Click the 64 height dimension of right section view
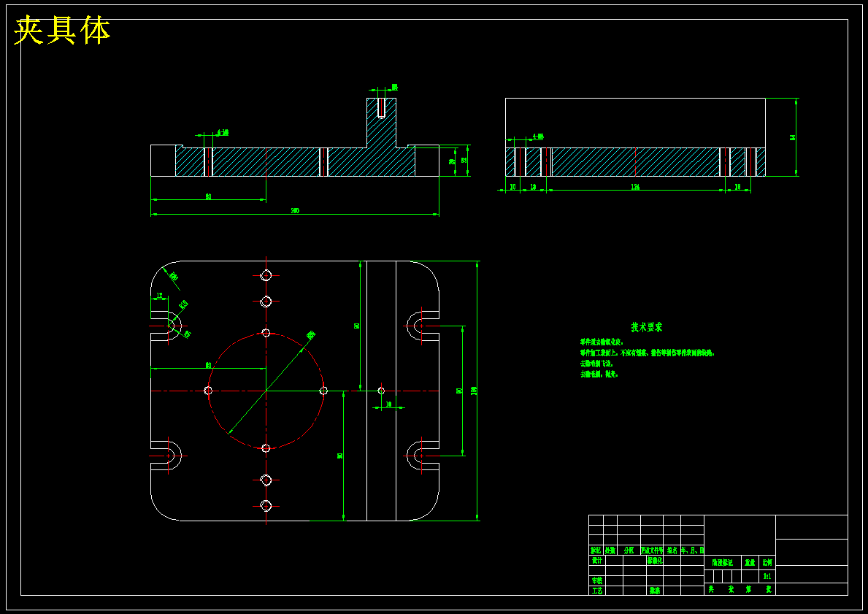Viewport: 868px width, 614px height. (793, 137)
